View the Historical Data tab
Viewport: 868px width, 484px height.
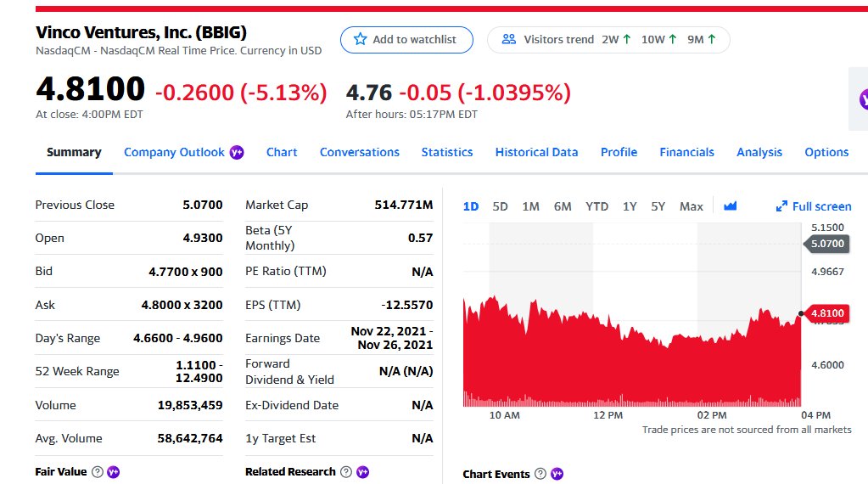point(536,152)
